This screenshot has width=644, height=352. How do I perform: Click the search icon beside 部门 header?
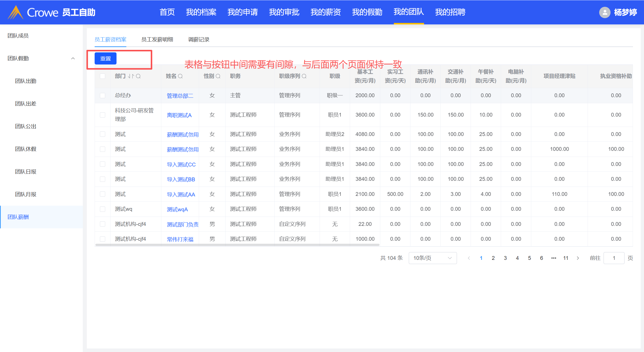pos(138,76)
